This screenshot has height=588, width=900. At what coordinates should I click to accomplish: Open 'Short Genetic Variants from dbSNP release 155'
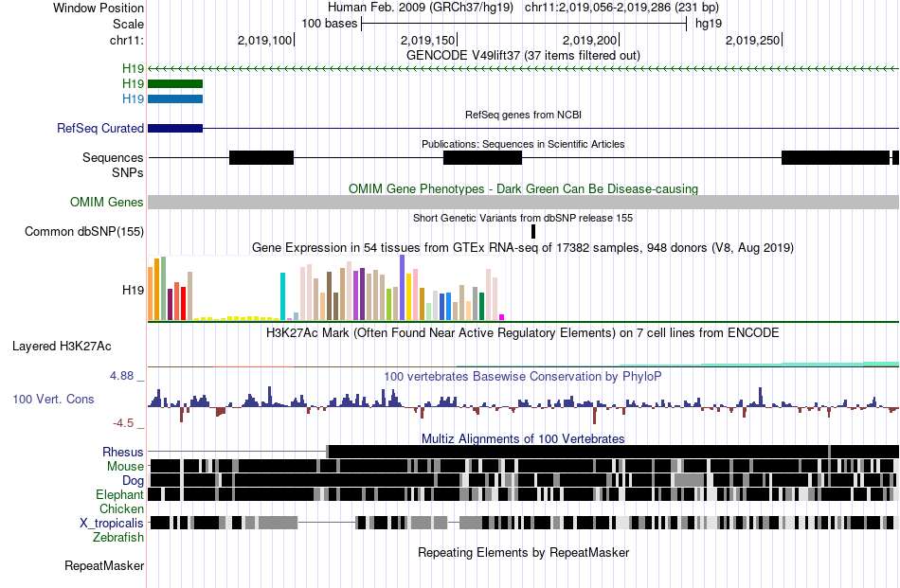523,218
